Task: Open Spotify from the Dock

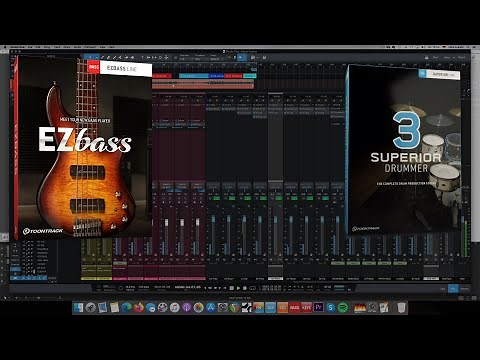Action: point(343,307)
